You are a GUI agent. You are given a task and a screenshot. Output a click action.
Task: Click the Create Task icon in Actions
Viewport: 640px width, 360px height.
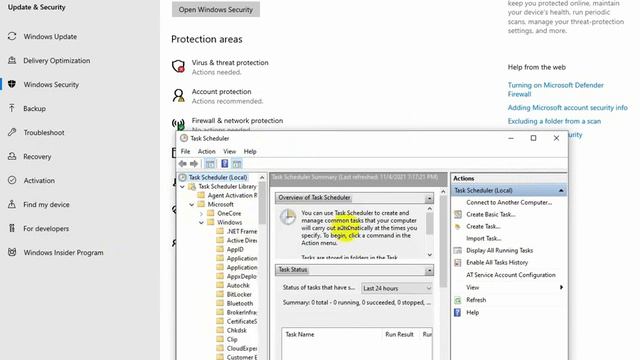click(x=458, y=227)
